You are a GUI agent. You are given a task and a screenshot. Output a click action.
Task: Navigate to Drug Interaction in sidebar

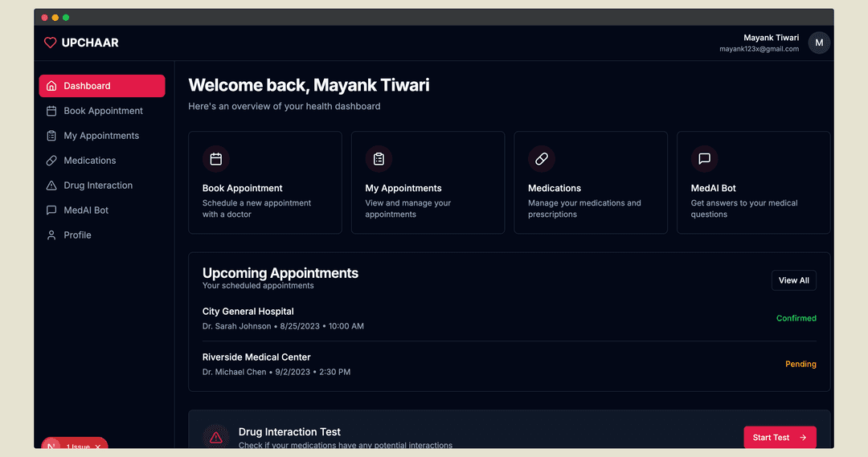(x=97, y=186)
